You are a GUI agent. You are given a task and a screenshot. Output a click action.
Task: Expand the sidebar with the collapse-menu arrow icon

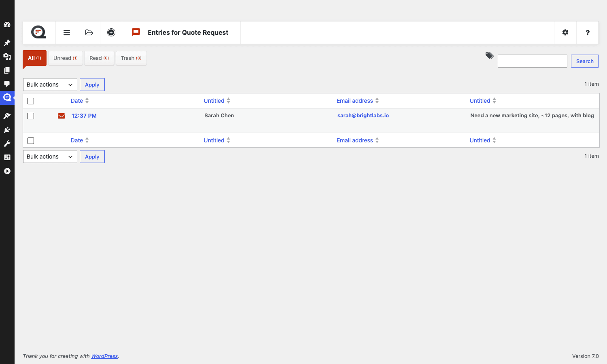[7, 171]
